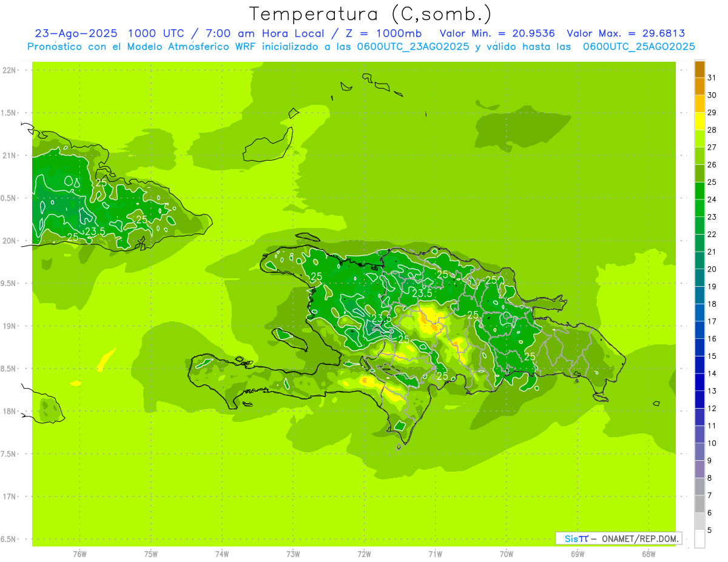Click the '7.5N' latitude label

click(x=8, y=453)
